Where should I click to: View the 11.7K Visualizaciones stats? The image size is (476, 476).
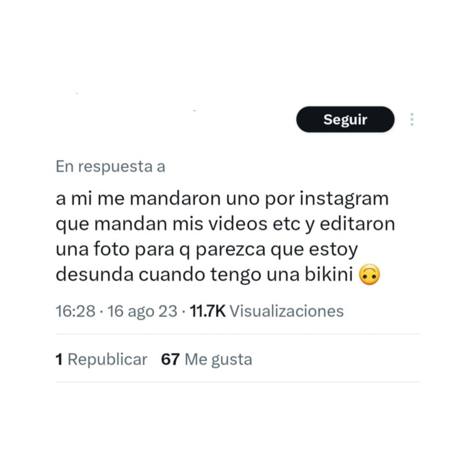point(267,311)
